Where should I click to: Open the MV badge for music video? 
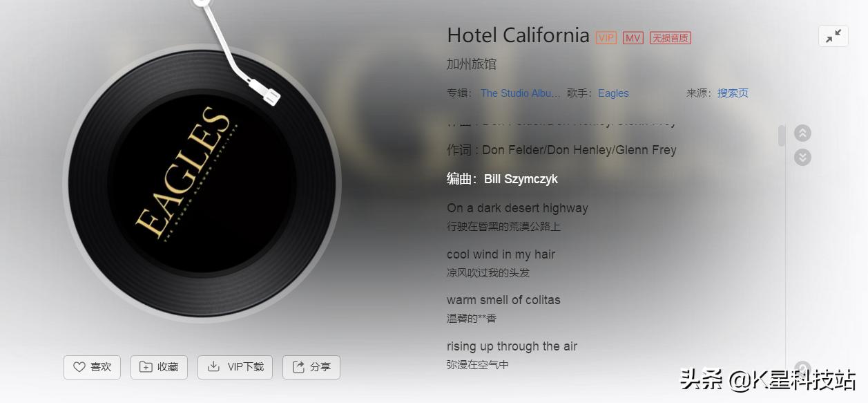(x=633, y=38)
